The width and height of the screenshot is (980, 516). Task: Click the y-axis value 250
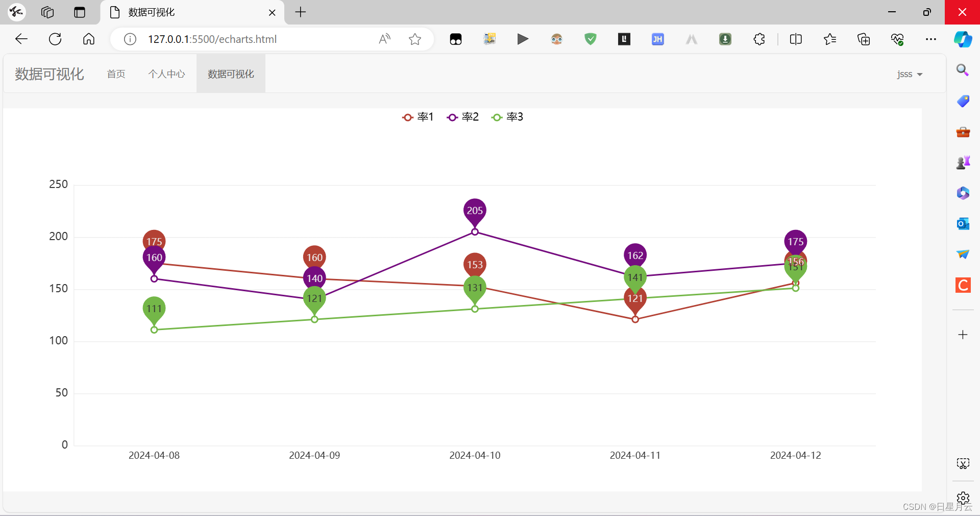click(58, 184)
